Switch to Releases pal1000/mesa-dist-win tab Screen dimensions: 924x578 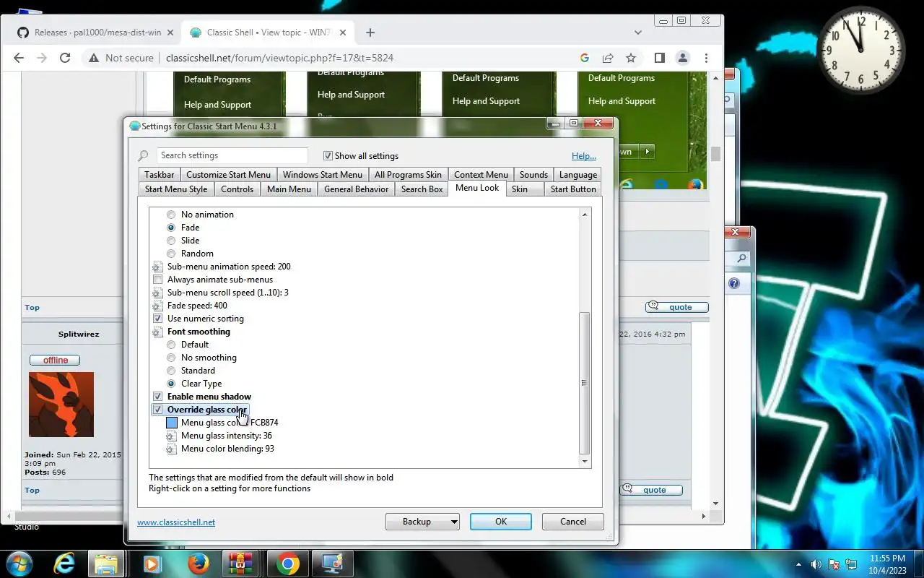tap(97, 33)
